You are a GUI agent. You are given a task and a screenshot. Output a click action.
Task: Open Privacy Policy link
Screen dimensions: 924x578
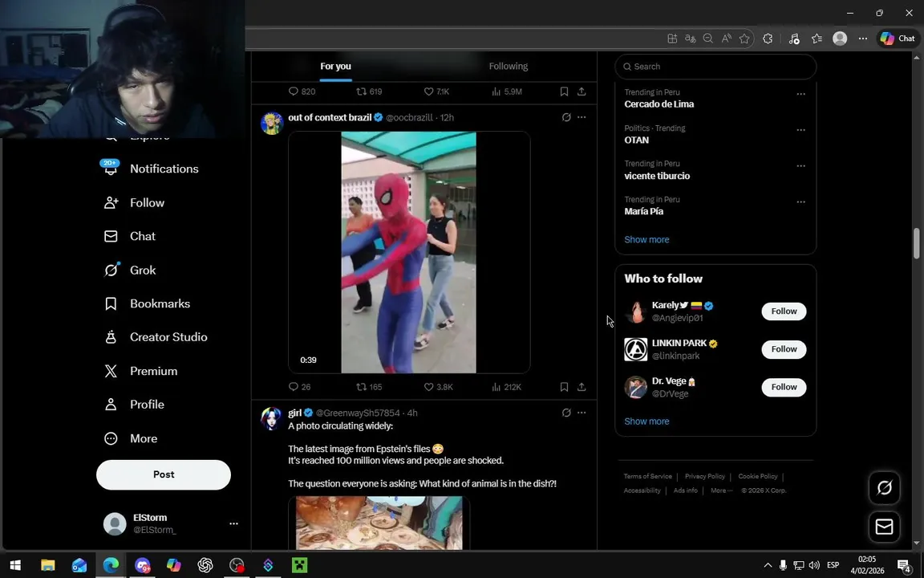pos(705,477)
